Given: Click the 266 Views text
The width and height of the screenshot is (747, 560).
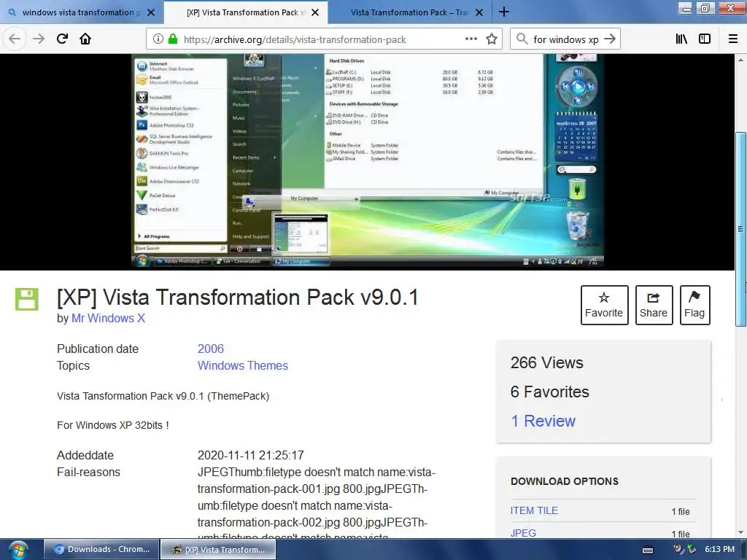Looking at the screenshot, I should [x=547, y=363].
